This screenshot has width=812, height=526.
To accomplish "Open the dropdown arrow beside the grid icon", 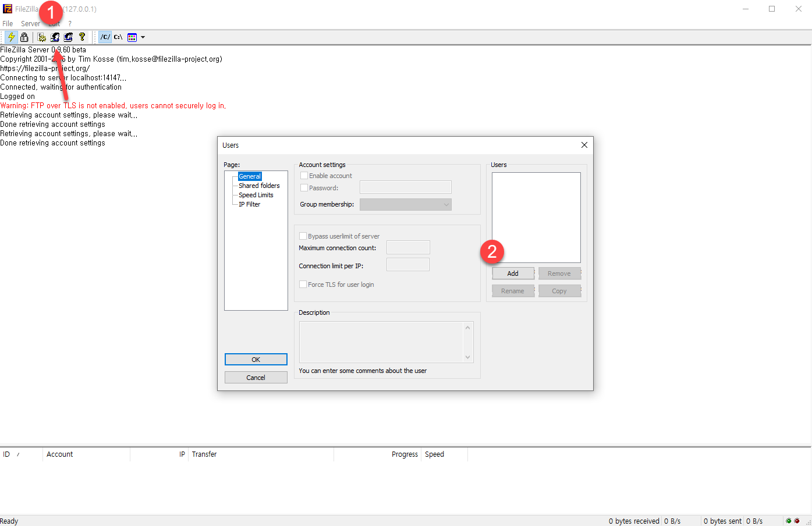I will point(143,37).
